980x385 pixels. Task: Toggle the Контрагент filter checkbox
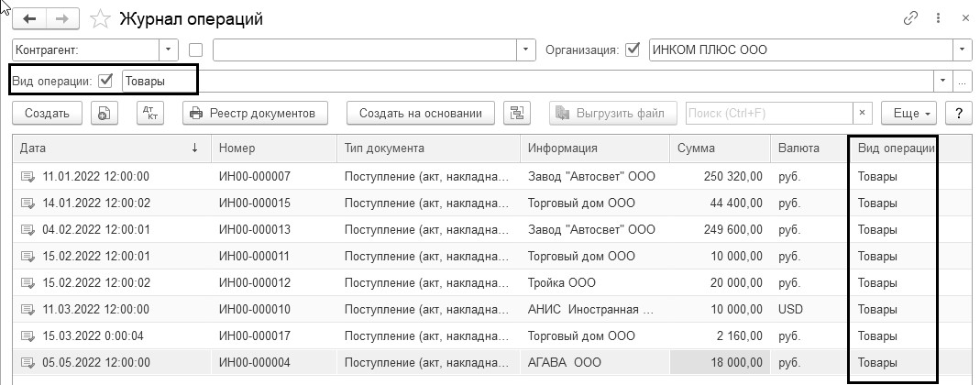195,49
